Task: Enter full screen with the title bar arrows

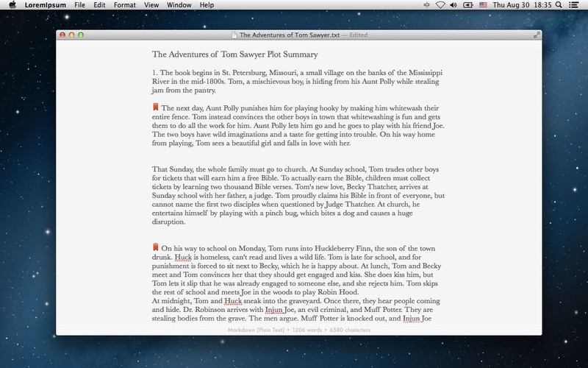Action: click(x=537, y=35)
